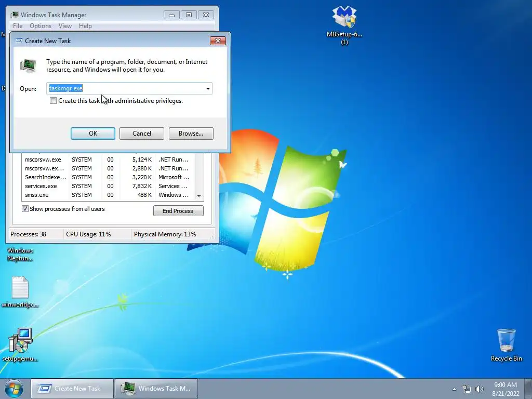Close the Create New Task dialog
The width and height of the screenshot is (532, 399).
click(x=218, y=41)
